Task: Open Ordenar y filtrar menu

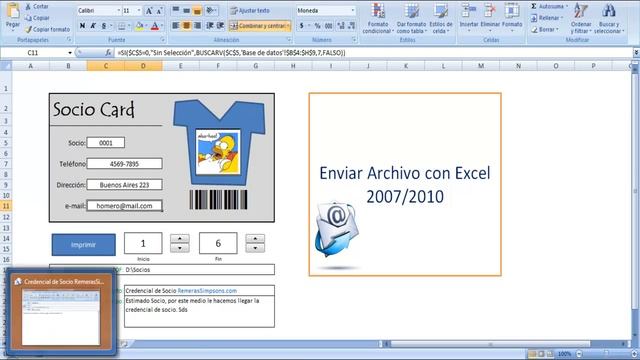Action: tap(581, 18)
